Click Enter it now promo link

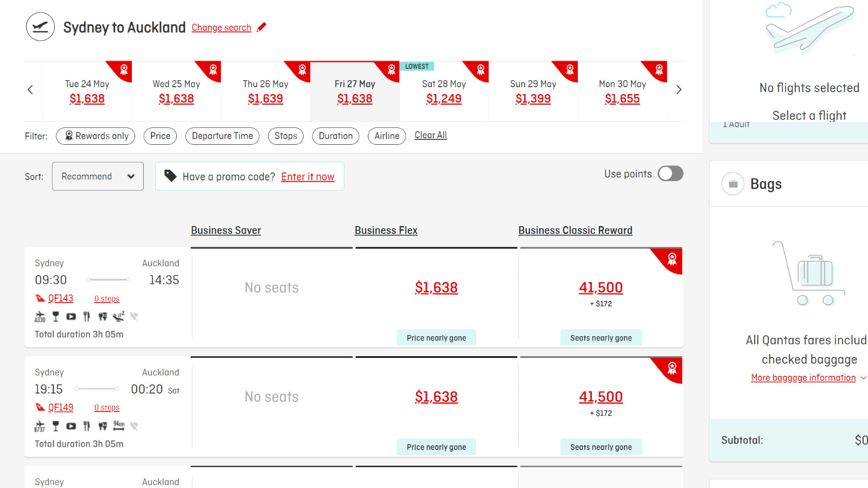coord(308,177)
